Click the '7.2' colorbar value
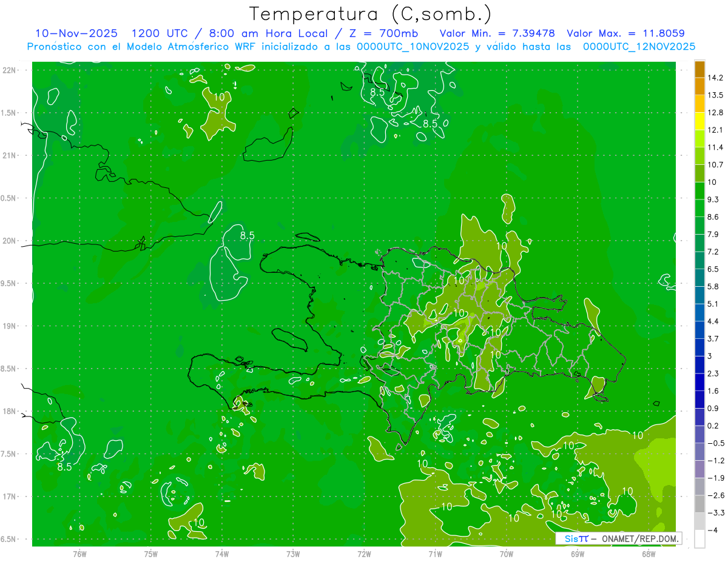The image size is (728, 562). tap(713, 252)
